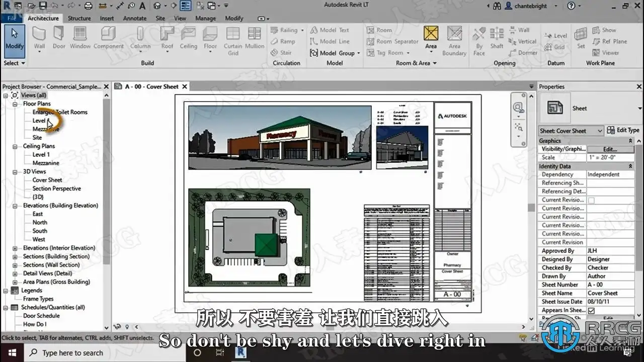Select the Floor tool

pos(210,38)
